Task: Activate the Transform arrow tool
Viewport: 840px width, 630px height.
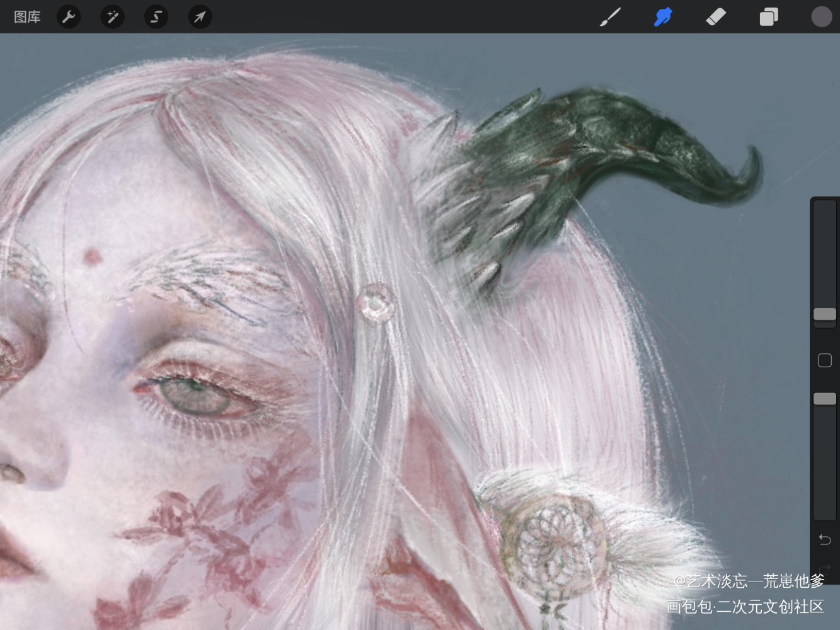Action: [x=200, y=17]
